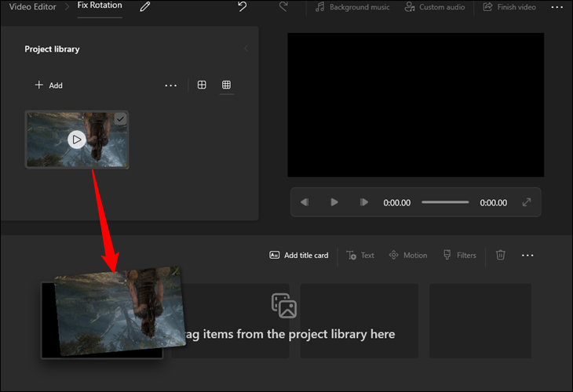Switch library to small grid view
This screenshot has width=573, height=392.
(226, 85)
